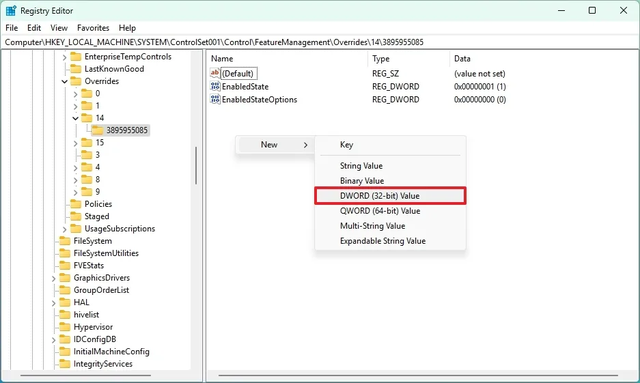Expand the EnterpriseTempControls key
Viewport: 640px width, 383px height.
tap(64, 57)
